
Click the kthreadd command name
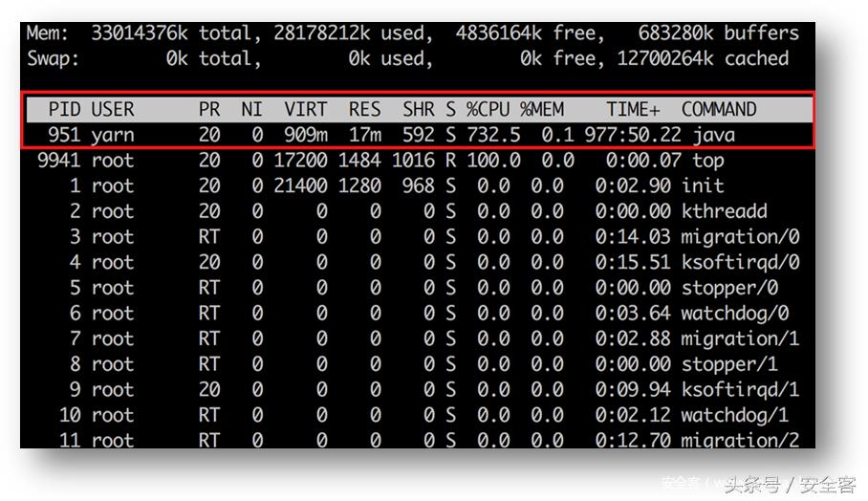tap(724, 211)
